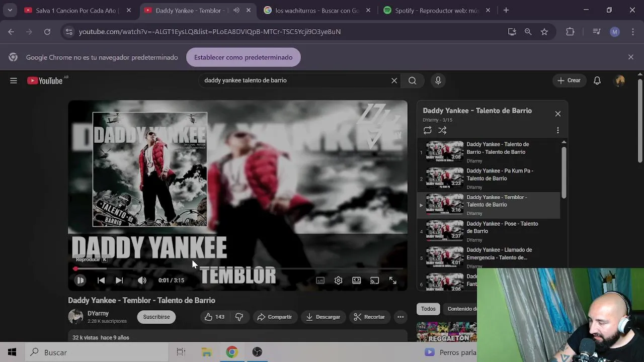The height and width of the screenshot is (362, 644).
Task: Mute the video player volume
Action: [x=142, y=281]
